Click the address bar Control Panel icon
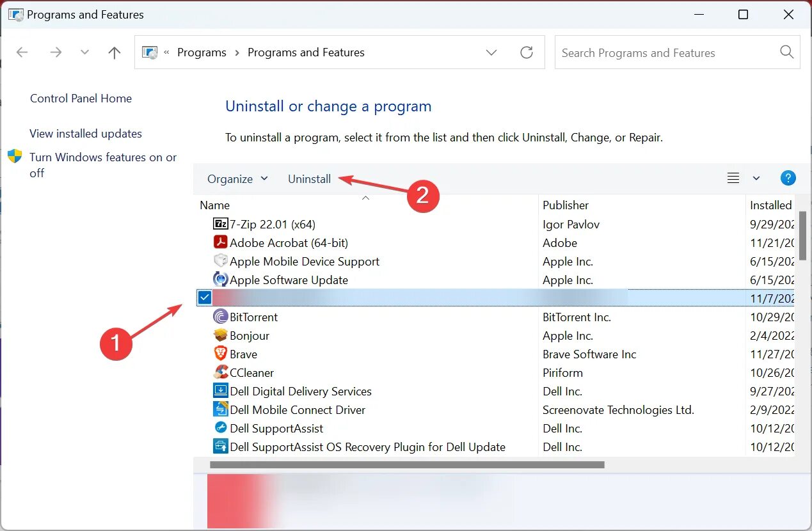The height and width of the screenshot is (531, 812). coord(149,52)
